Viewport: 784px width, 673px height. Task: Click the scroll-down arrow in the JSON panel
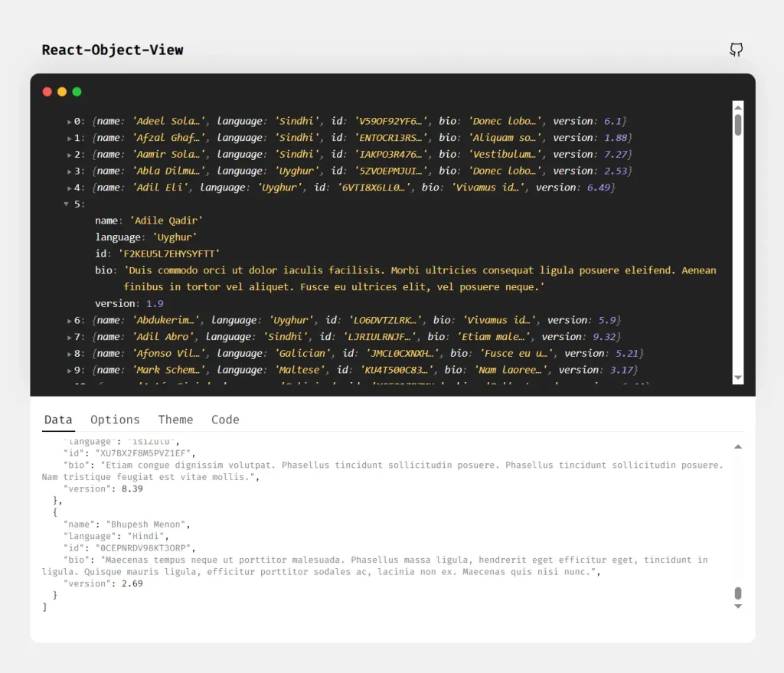737,606
